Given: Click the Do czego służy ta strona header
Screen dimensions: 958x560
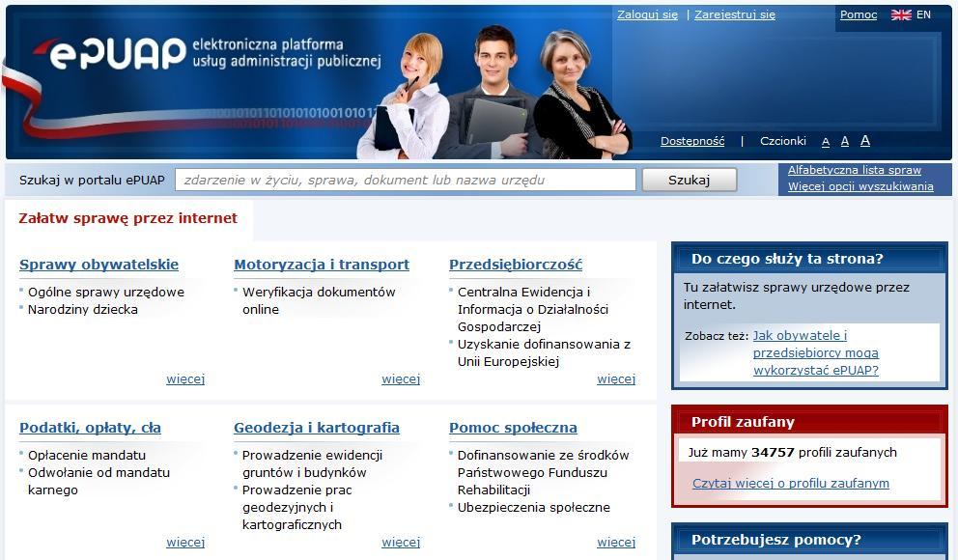Looking at the screenshot, I should pos(809,259).
